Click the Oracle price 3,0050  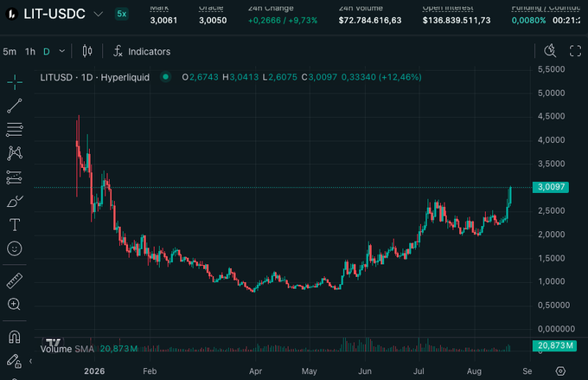tap(213, 20)
